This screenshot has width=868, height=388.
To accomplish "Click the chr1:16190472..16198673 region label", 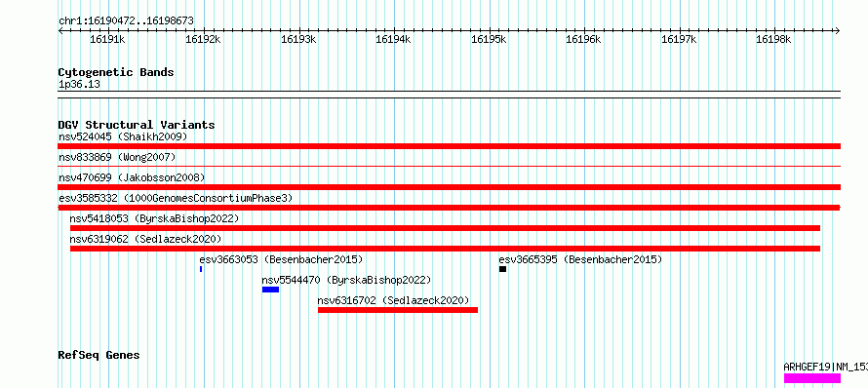I will pyautogui.click(x=126, y=21).
